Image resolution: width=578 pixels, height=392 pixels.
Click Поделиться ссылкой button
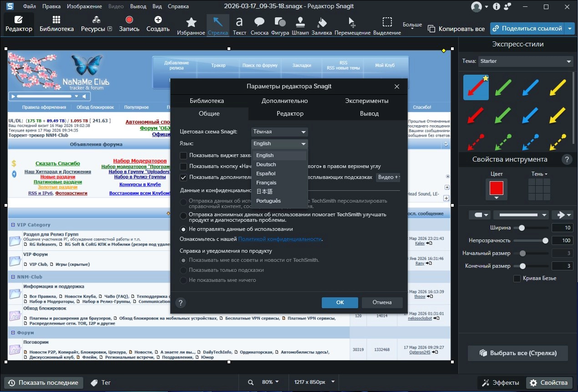point(527,28)
